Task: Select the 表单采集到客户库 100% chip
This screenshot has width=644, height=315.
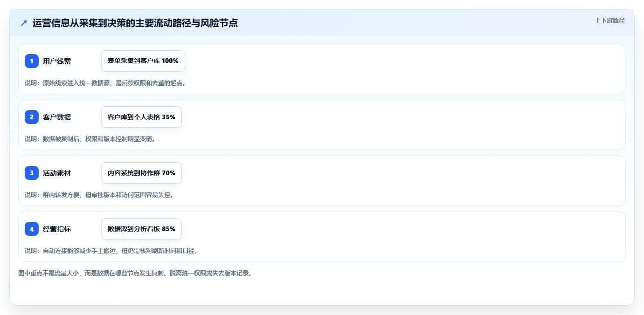Action: pos(143,61)
